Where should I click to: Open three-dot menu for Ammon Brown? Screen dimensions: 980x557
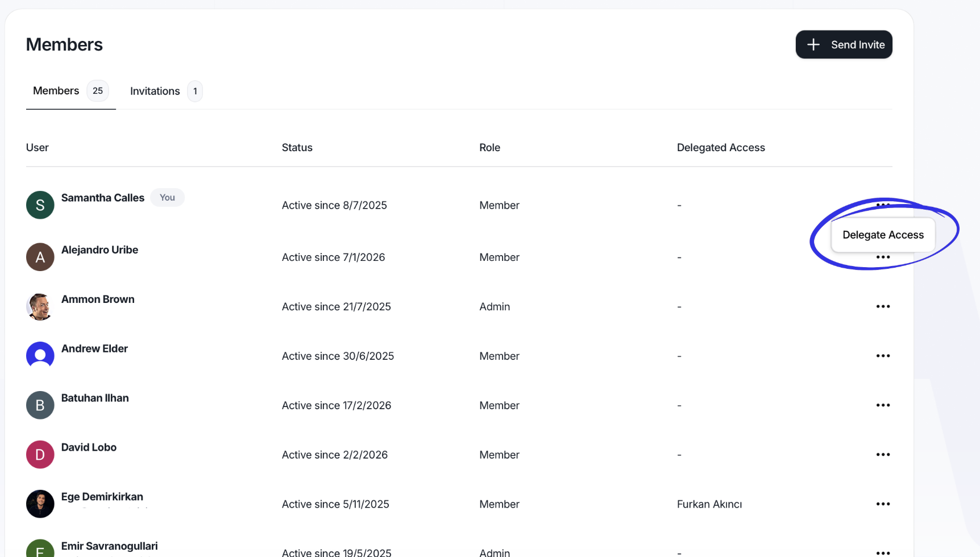click(x=883, y=306)
